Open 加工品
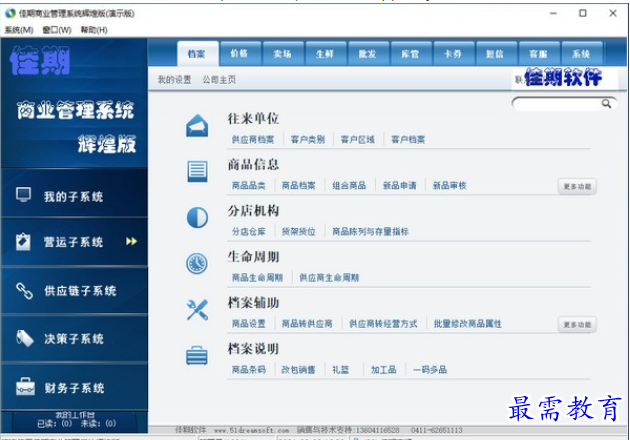This screenshot has height=440, width=630. [383, 370]
